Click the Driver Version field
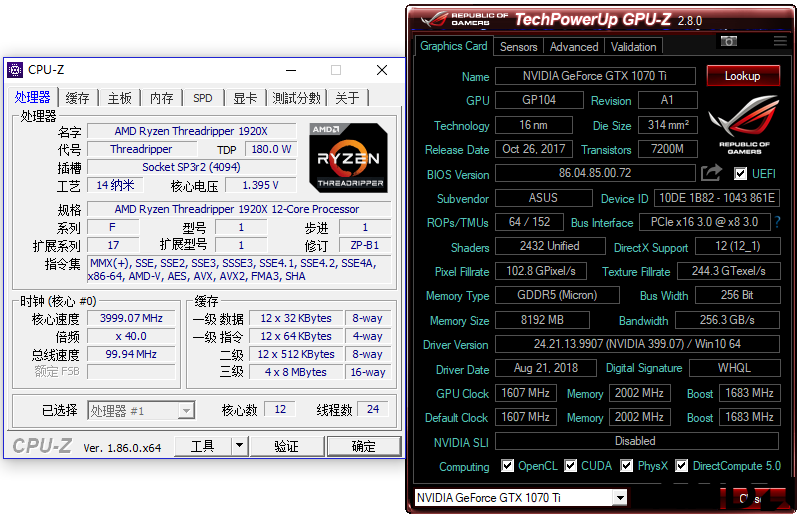800x517 pixels. pos(637,343)
